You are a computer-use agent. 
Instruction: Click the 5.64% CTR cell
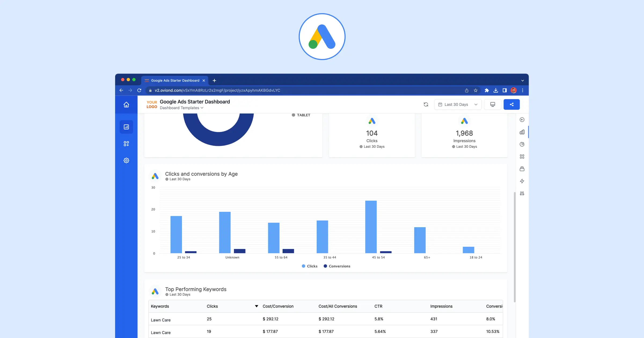click(380, 332)
